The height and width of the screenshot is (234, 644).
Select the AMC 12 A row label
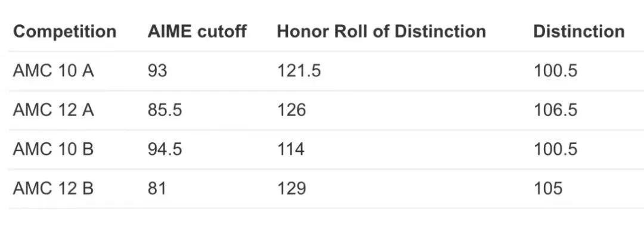(54, 110)
